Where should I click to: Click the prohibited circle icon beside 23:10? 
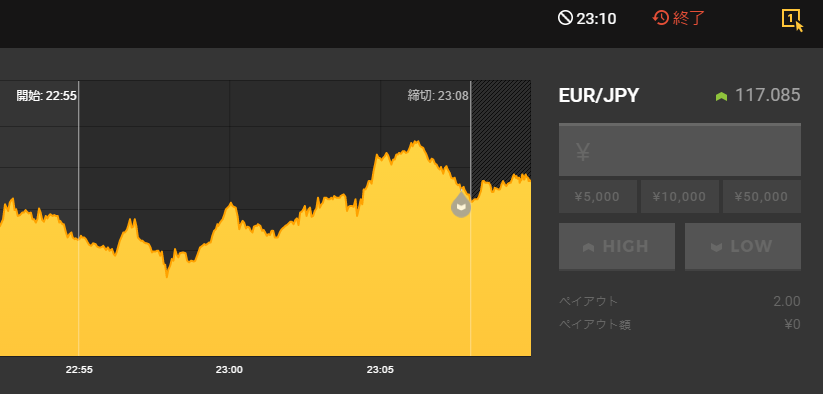[565, 18]
